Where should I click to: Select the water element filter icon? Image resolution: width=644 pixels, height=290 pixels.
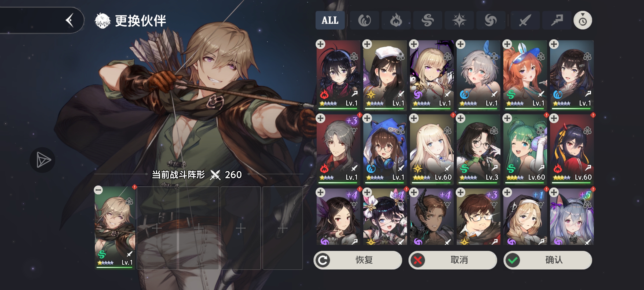(364, 20)
